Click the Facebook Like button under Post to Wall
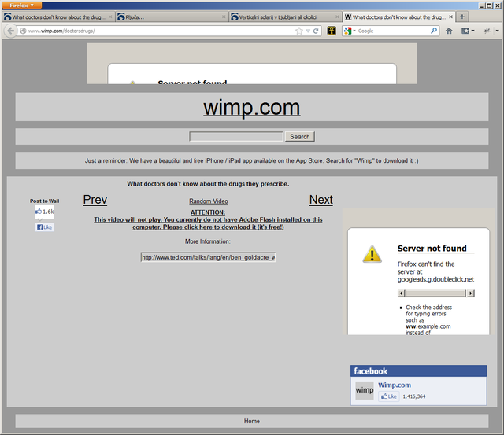Viewport: 504px width, 435px height. pos(44,227)
